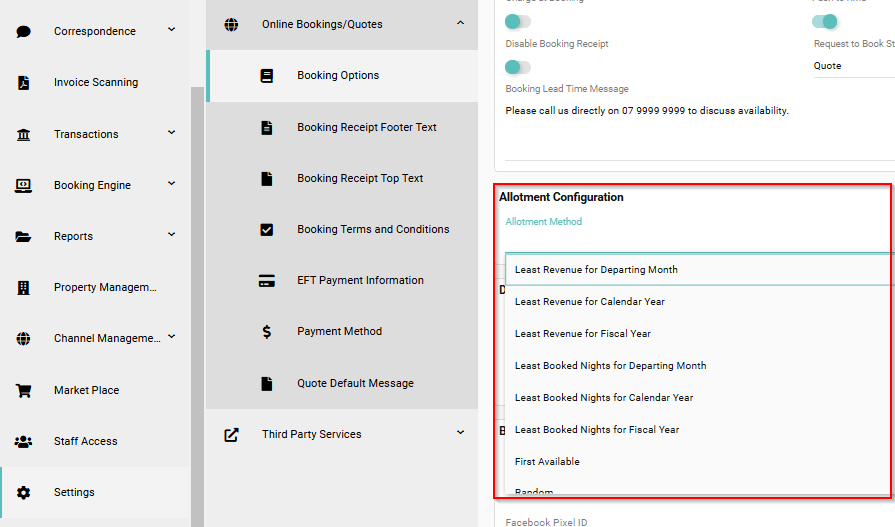Toggle the switch above Request to Book

click(x=824, y=21)
